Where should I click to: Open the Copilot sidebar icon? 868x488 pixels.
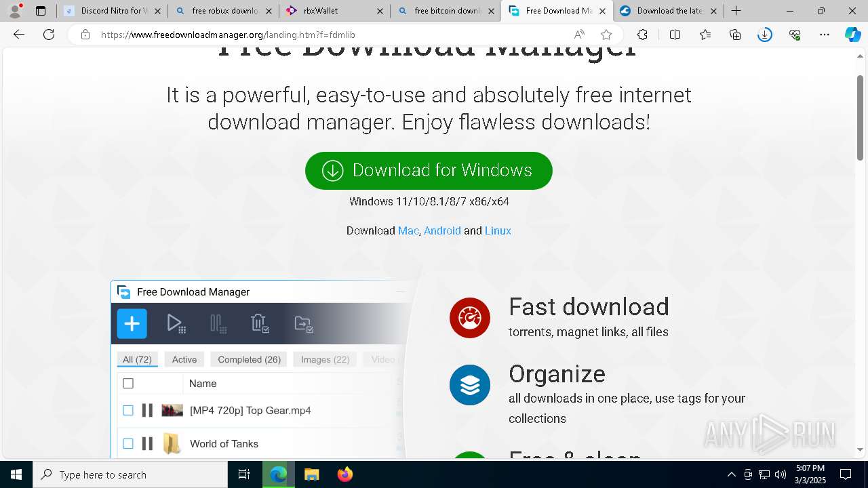pyautogui.click(x=853, y=35)
